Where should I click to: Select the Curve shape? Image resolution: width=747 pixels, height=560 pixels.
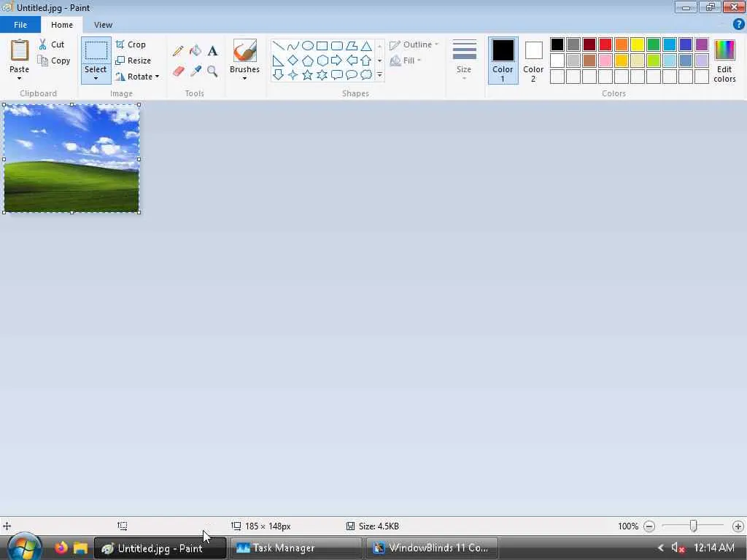pos(293,46)
